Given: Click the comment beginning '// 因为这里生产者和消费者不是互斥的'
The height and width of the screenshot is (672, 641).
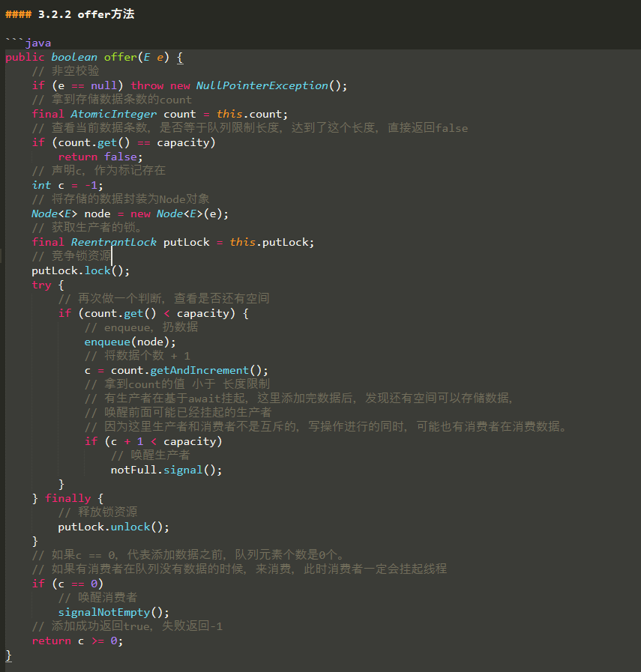Looking at the screenshot, I should [x=326, y=426].
